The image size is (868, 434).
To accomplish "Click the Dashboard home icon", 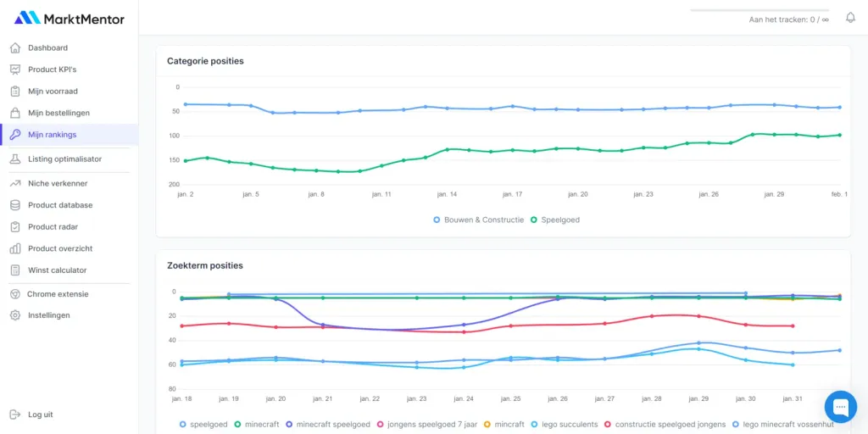I will 15,48.
